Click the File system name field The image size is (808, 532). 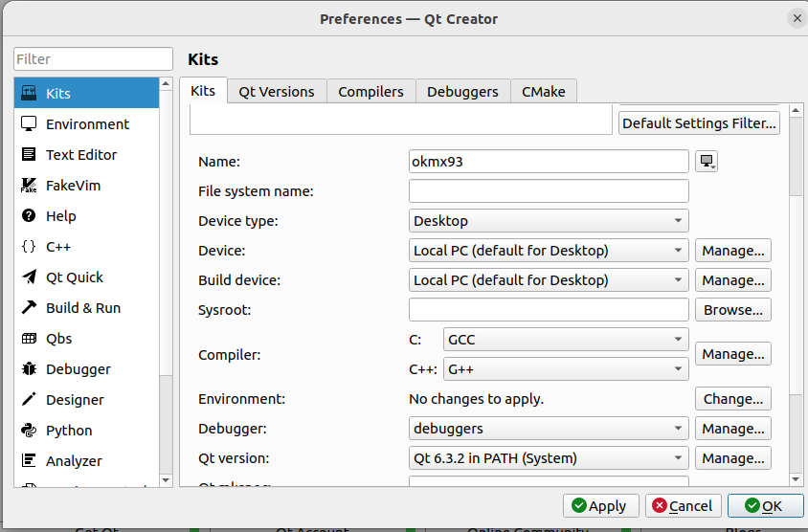(549, 191)
